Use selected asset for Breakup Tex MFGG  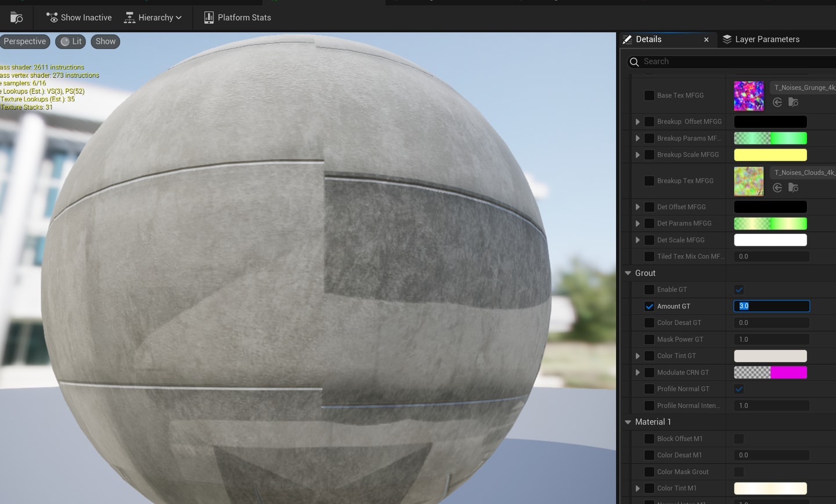tap(777, 188)
